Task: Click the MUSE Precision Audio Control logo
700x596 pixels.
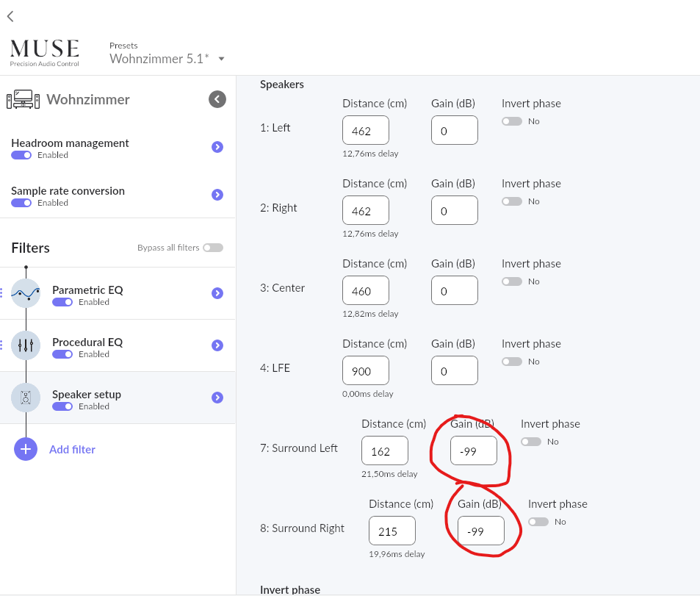Action: (x=44, y=51)
